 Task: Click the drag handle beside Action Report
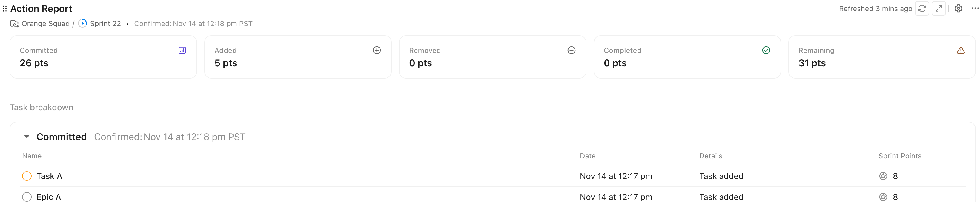click(4, 8)
